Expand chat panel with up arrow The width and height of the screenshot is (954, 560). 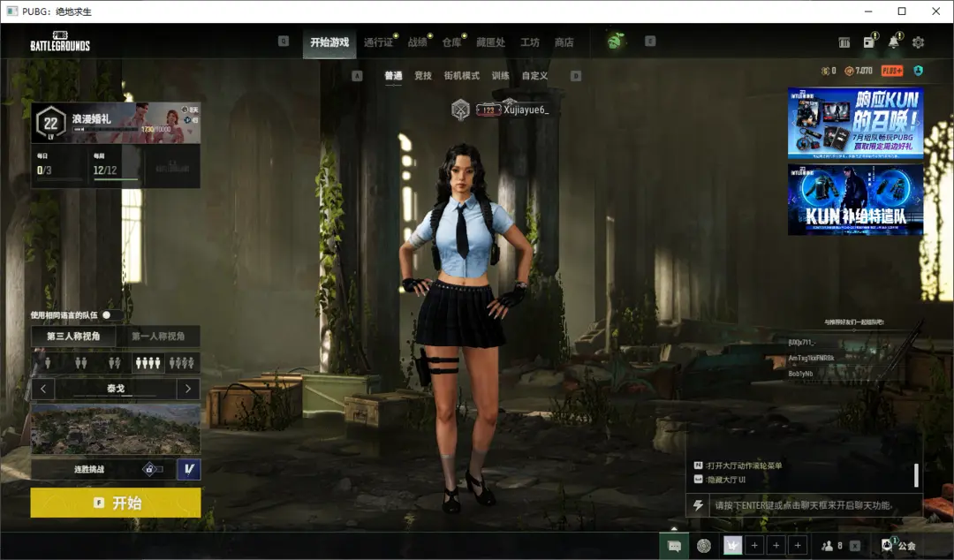673,527
